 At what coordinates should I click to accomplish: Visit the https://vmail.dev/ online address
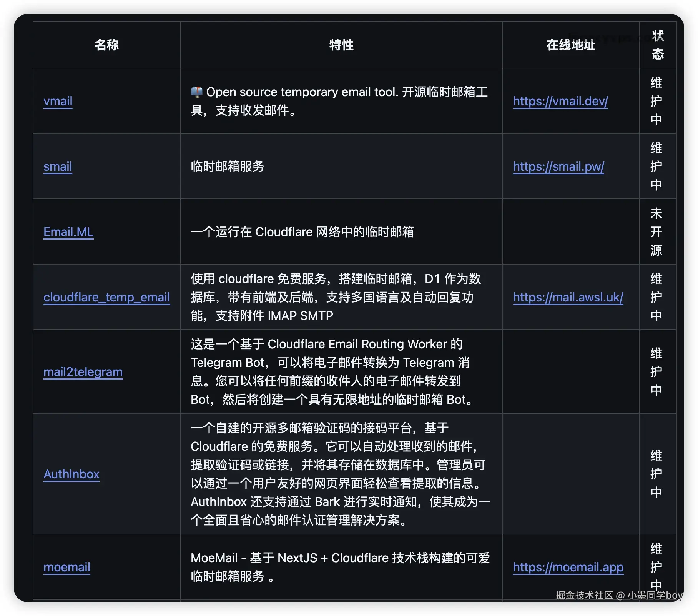pyautogui.click(x=560, y=101)
